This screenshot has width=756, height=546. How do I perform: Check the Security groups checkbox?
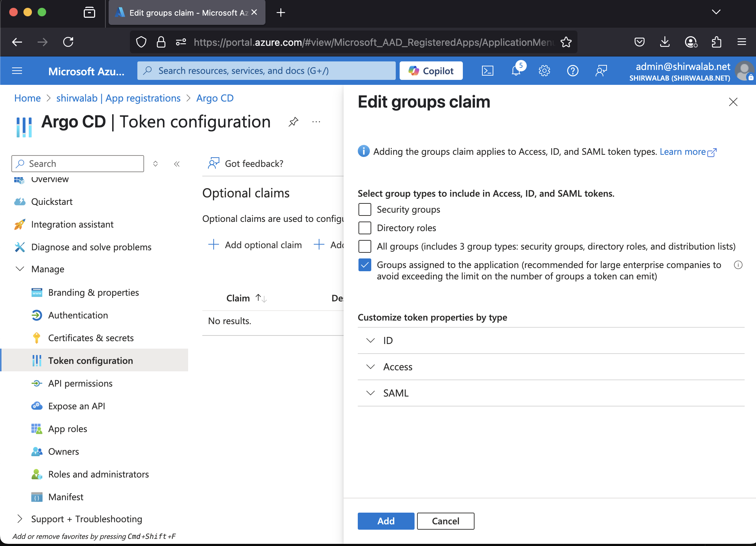tap(365, 209)
